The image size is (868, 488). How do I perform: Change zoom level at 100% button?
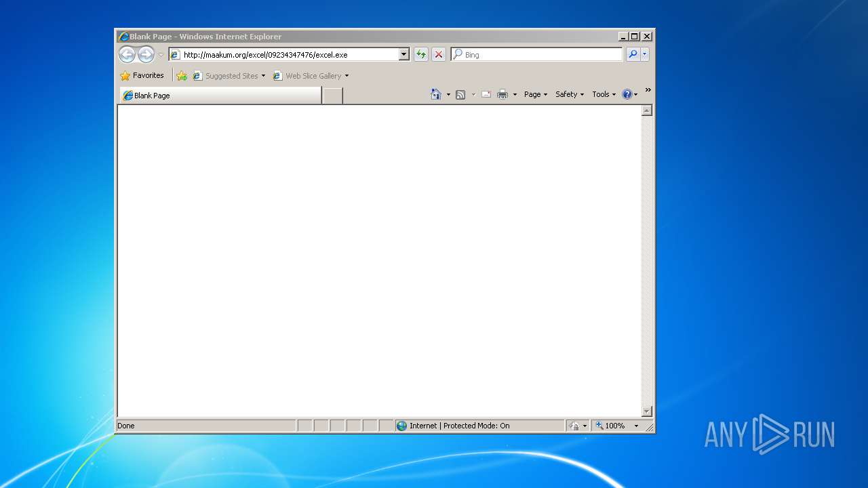pyautogui.click(x=611, y=426)
